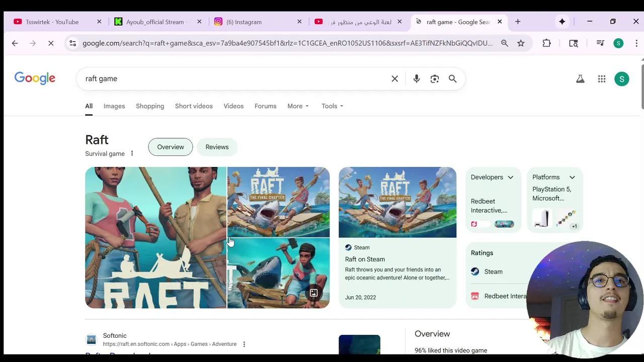Search by image with the Lens icon
This screenshot has height=362, width=644.
(435, 78)
